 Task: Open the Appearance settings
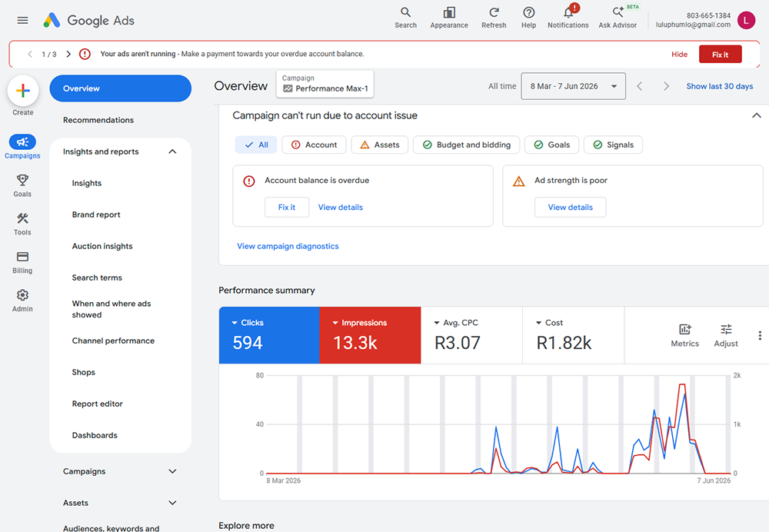click(x=449, y=18)
